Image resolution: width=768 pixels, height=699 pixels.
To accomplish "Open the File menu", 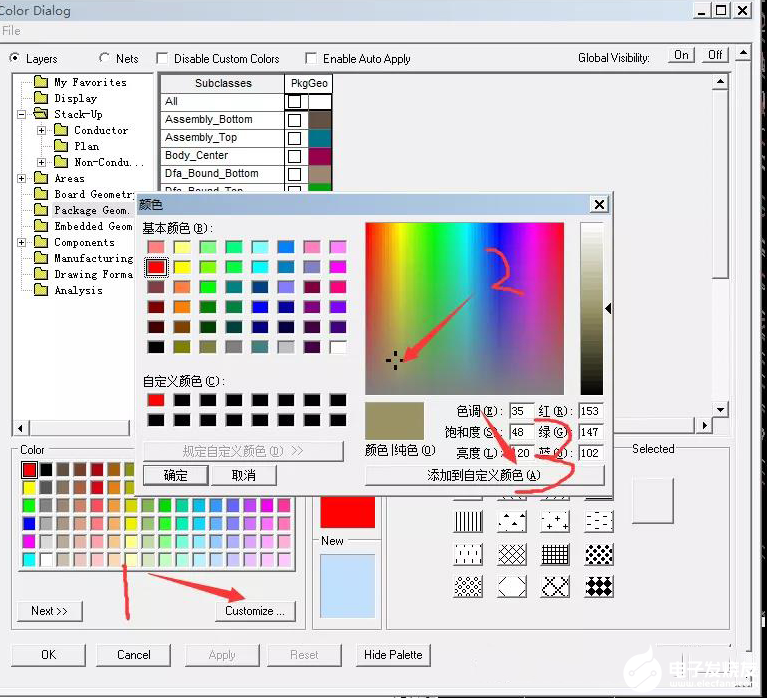I will (x=11, y=31).
